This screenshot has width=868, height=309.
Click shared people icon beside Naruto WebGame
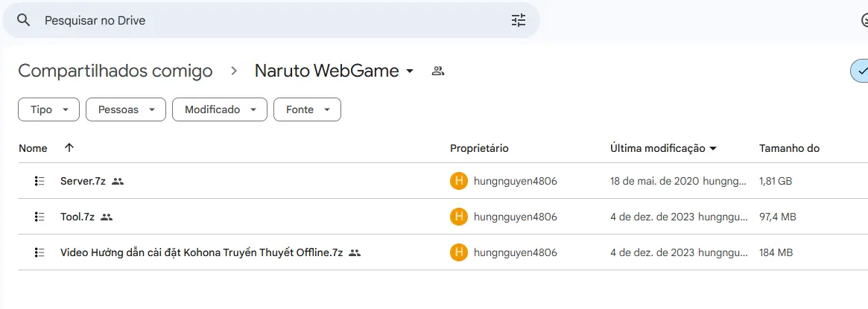(x=438, y=71)
